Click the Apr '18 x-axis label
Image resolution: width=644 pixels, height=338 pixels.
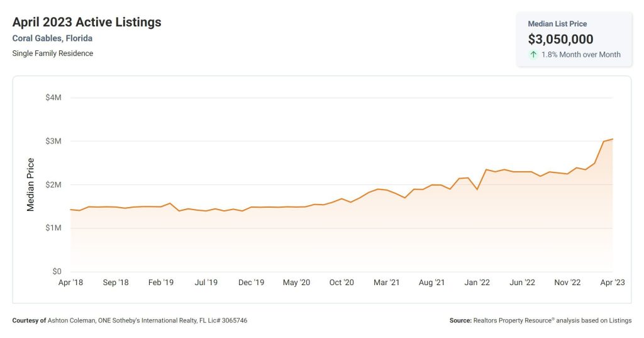coord(70,283)
